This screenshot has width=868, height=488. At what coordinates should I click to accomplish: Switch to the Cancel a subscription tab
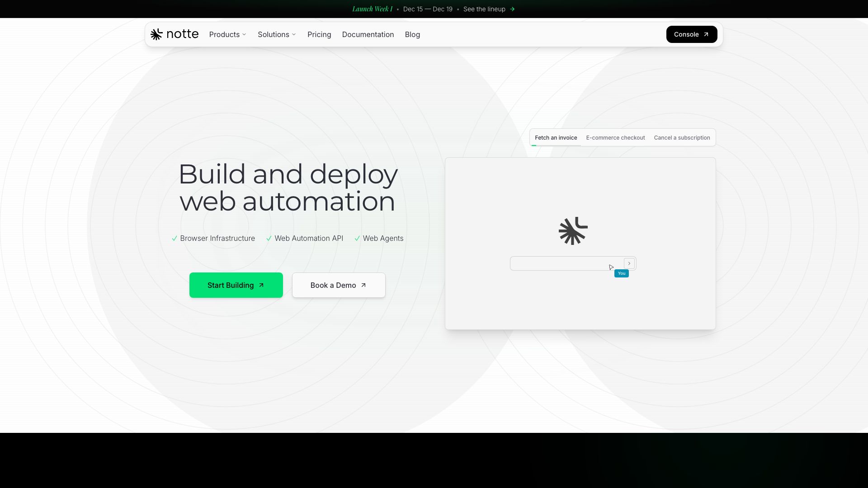(x=682, y=137)
